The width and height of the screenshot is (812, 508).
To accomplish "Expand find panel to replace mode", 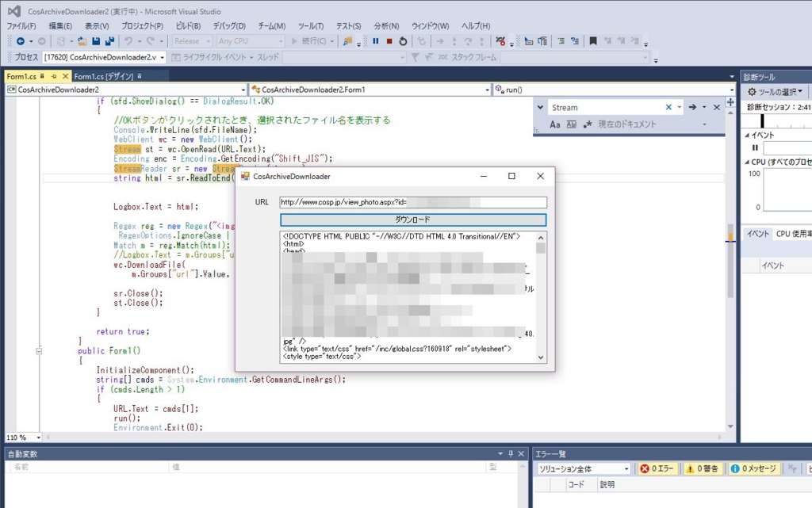I will (540, 107).
